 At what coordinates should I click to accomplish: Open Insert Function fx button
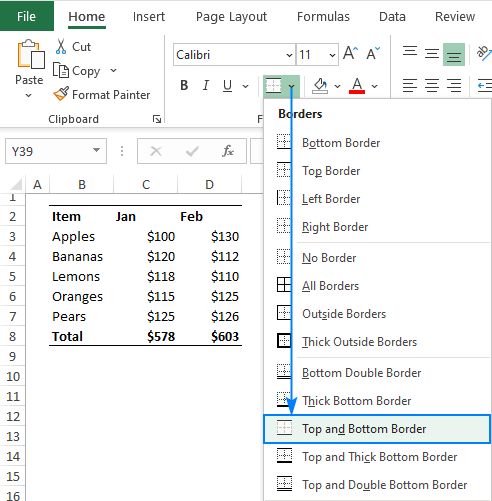[228, 151]
